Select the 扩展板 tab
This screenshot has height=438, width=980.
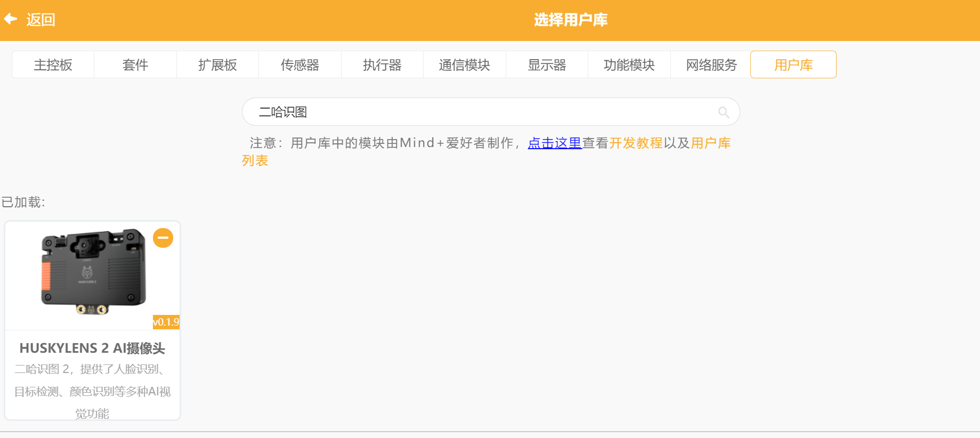click(x=217, y=65)
